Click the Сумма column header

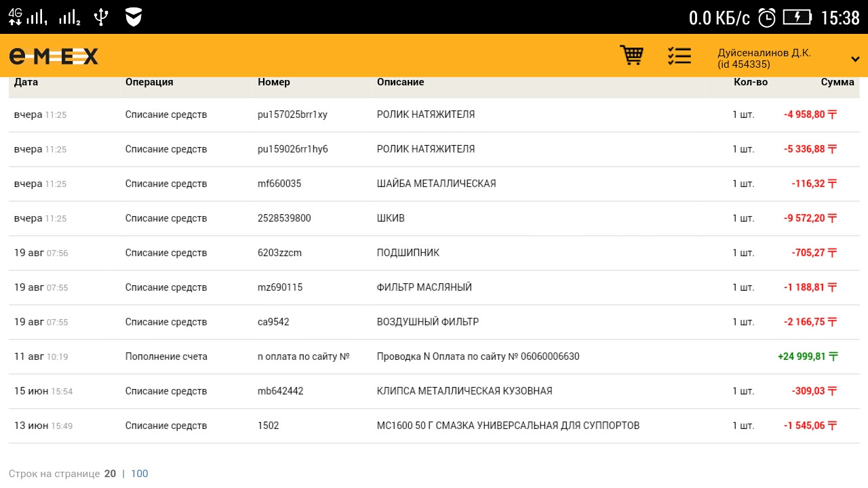pyautogui.click(x=837, y=82)
